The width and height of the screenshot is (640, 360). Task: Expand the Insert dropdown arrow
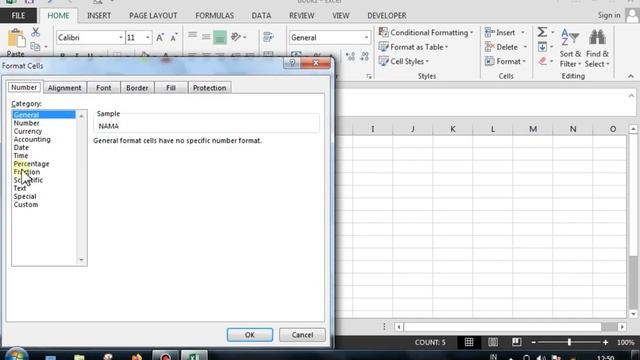tap(523, 33)
